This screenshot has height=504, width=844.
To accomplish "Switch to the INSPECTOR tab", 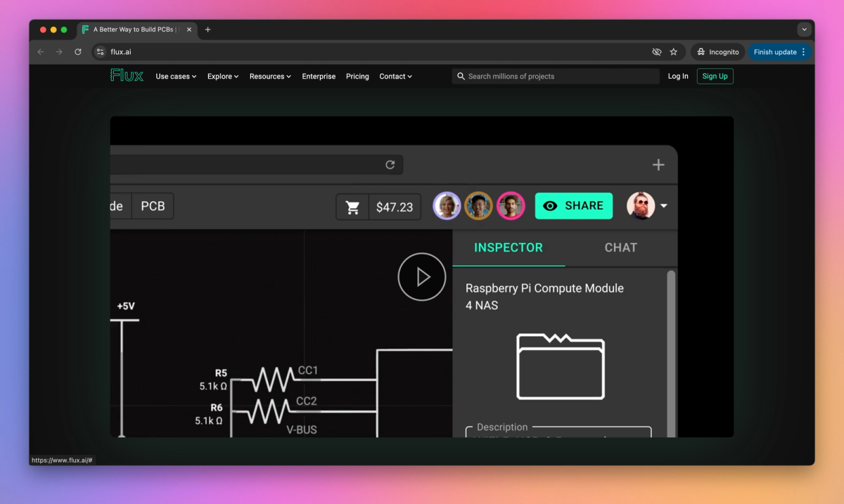I will 509,247.
